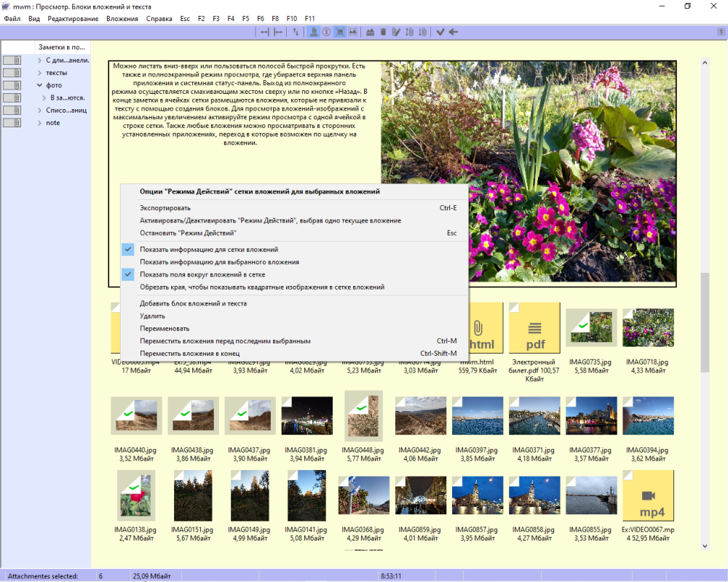Open the 'Вложения' menu in menu bar
728x582 pixels.
(122, 18)
